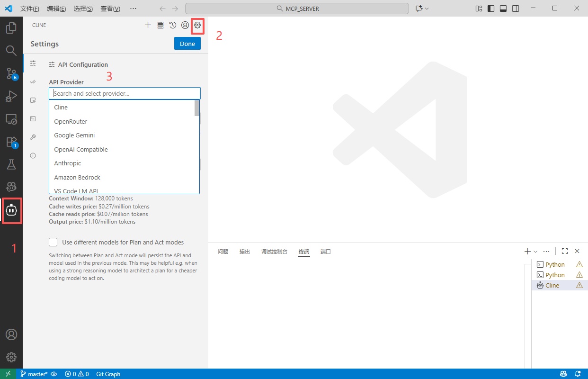Choose Google Gemini from provider list
The image size is (588, 379).
point(124,135)
